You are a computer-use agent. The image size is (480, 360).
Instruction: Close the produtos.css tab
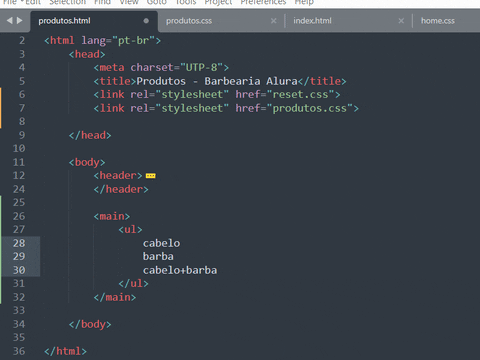(273, 21)
